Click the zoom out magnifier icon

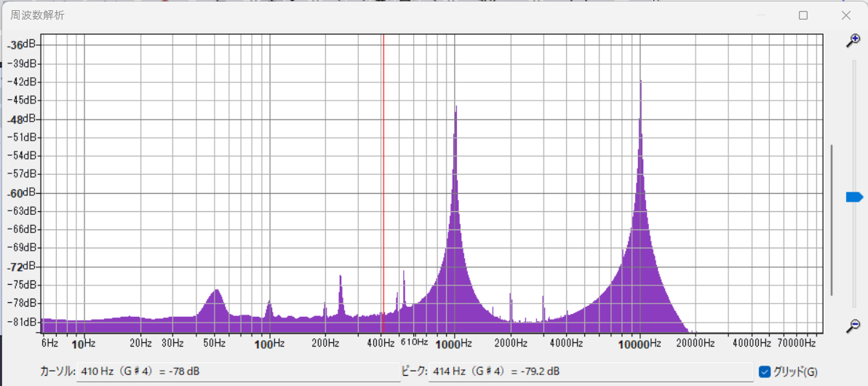tap(853, 326)
